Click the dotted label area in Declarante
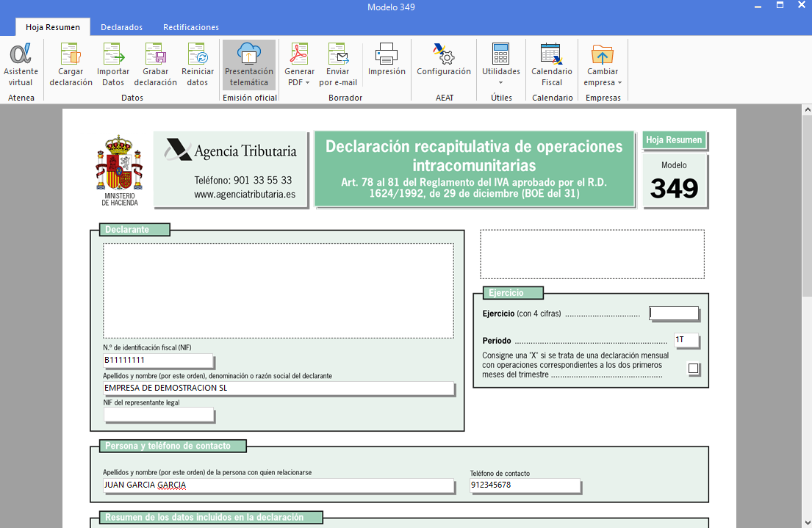 (279, 291)
